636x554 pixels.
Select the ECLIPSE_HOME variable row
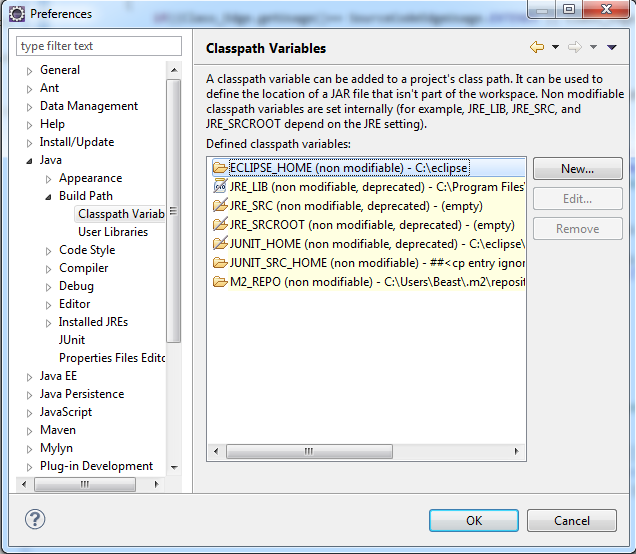[368, 167]
